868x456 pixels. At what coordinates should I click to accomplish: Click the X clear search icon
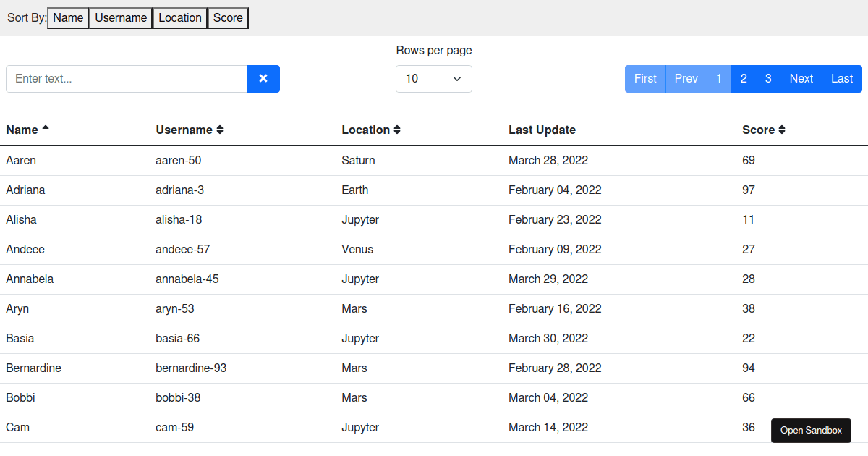pyautogui.click(x=263, y=79)
